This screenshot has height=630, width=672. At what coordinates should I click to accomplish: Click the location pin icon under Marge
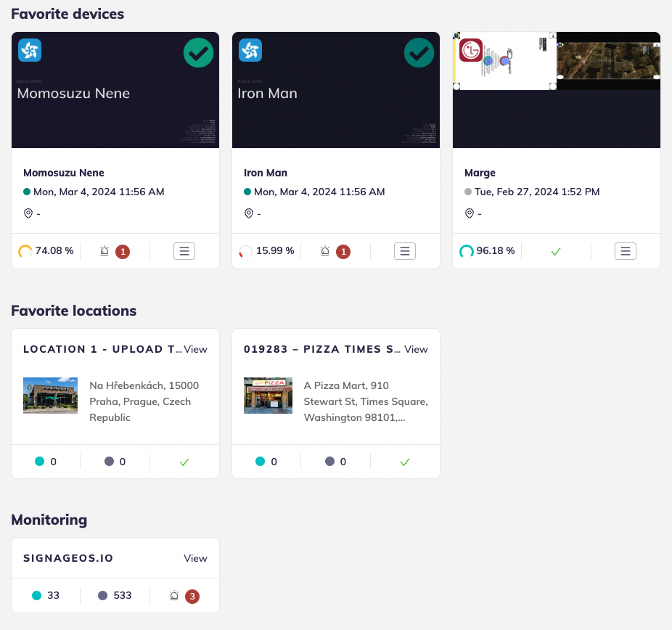(470, 213)
